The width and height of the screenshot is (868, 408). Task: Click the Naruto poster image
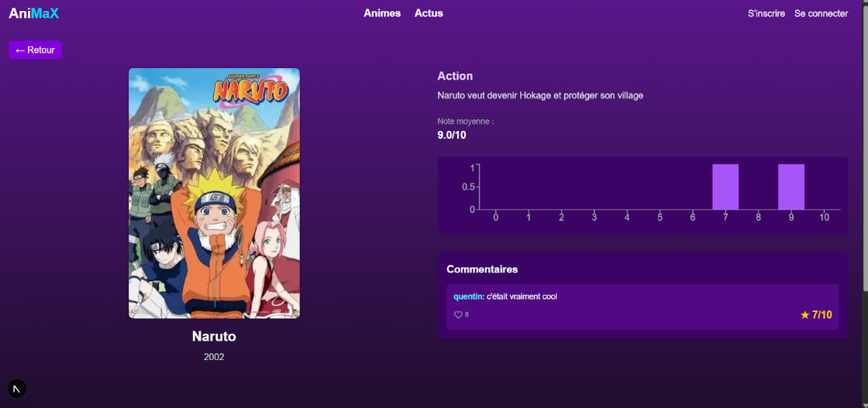click(214, 193)
